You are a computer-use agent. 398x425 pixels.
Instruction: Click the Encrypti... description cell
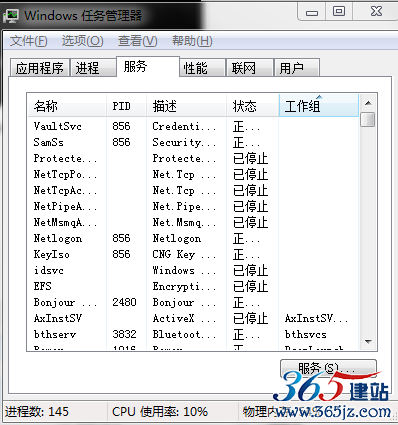[184, 286]
